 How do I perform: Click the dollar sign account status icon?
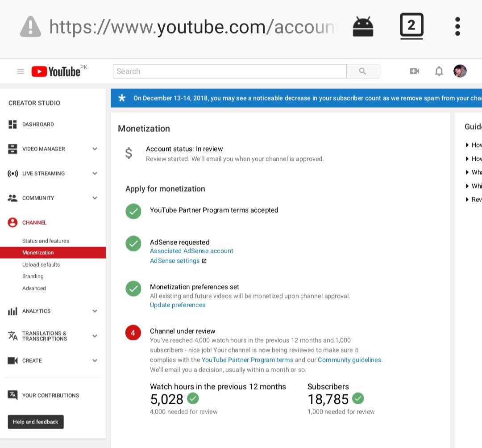coord(129,153)
